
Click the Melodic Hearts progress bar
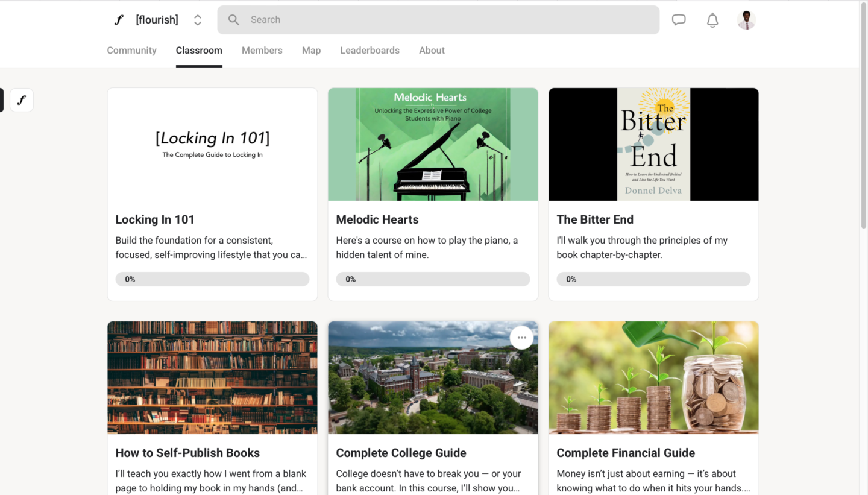click(x=433, y=279)
